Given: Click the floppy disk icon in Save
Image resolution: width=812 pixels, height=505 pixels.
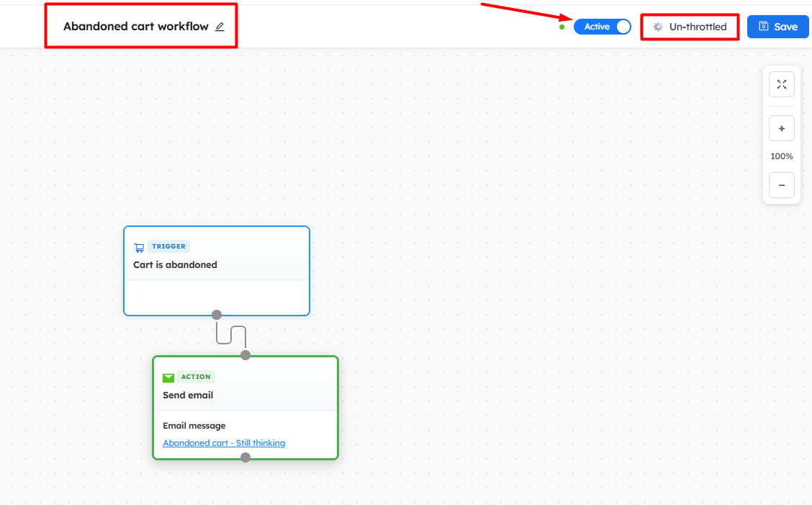Looking at the screenshot, I should pyautogui.click(x=764, y=27).
